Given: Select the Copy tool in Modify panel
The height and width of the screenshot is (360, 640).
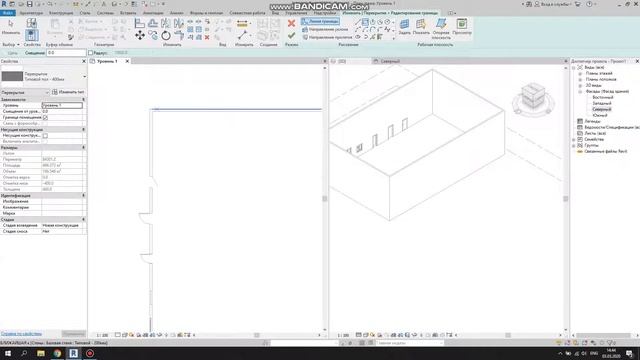Looking at the screenshot, I should point(153,36).
